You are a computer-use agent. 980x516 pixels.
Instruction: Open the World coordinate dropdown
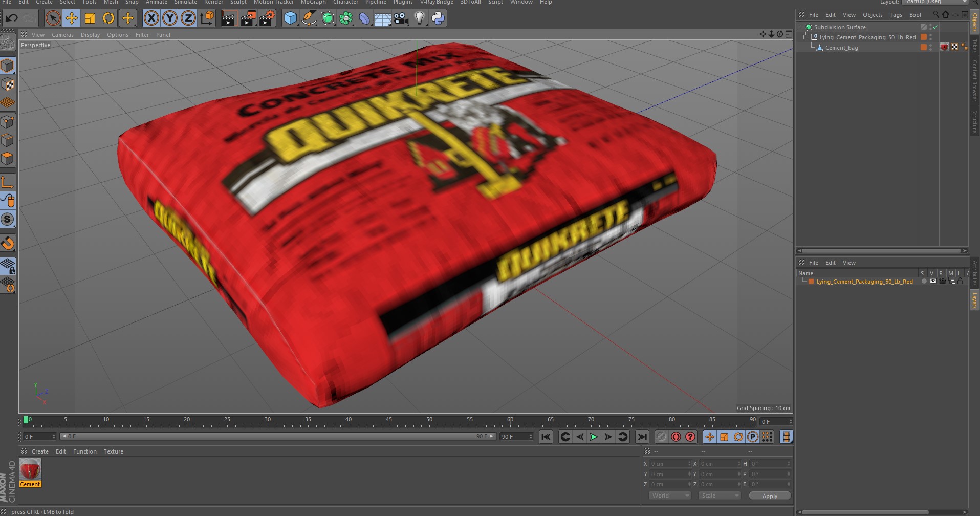(x=669, y=496)
